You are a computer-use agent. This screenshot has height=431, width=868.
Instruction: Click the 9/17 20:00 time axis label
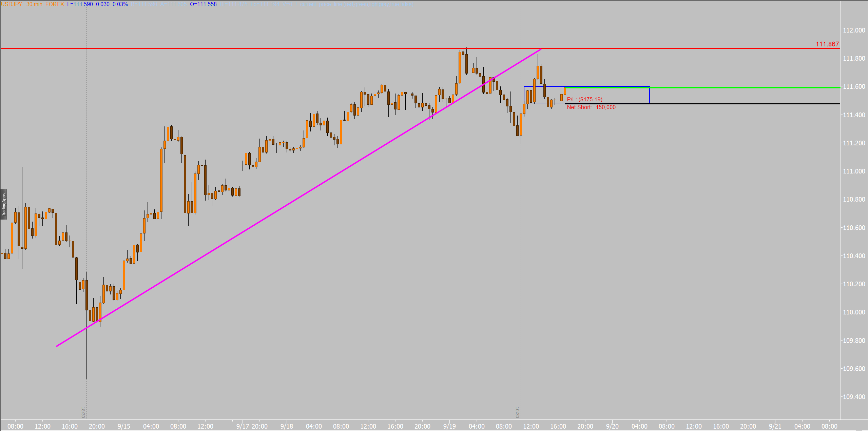pos(252,426)
